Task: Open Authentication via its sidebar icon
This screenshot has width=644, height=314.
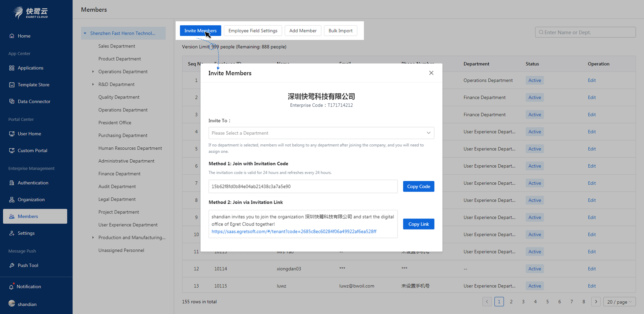Action: pos(12,183)
